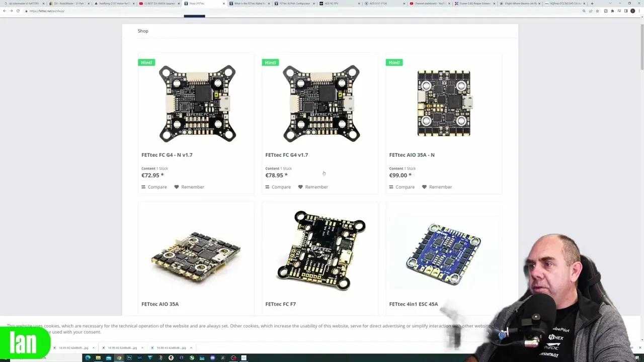Open the FETtec 4in1 ESC 45A product page
Viewport: 644px width, 362px height.
pyautogui.click(x=413, y=304)
